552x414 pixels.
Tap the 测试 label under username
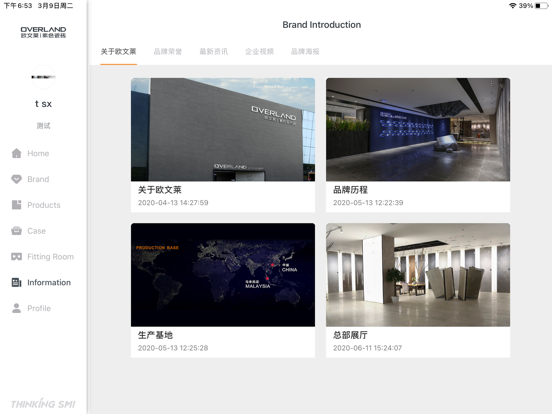coord(43,126)
